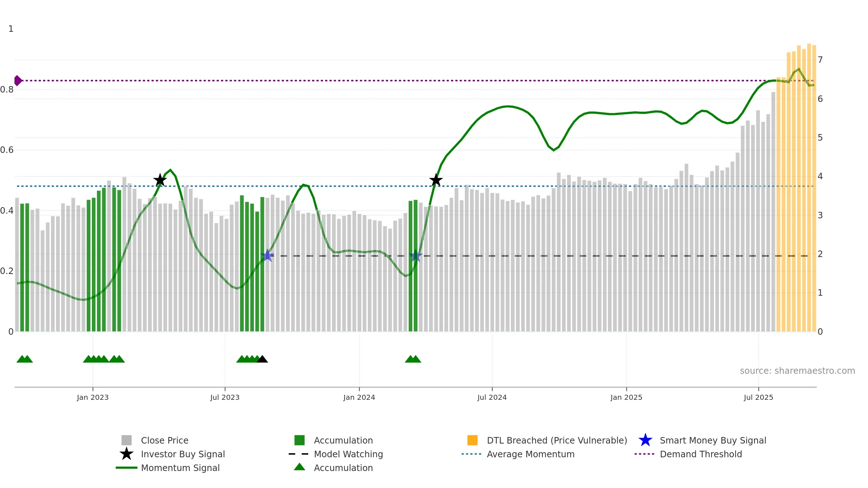Click the black triangle marker below the chart
The width and height of the screenshot is (868, 488).
pyautogui.click(x=262, y=359)
